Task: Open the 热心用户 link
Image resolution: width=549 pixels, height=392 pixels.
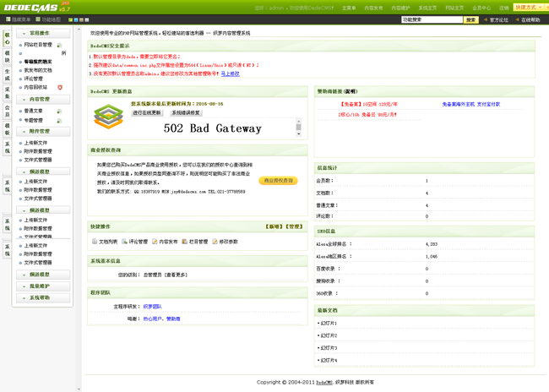Action: (x=152, y=318)
